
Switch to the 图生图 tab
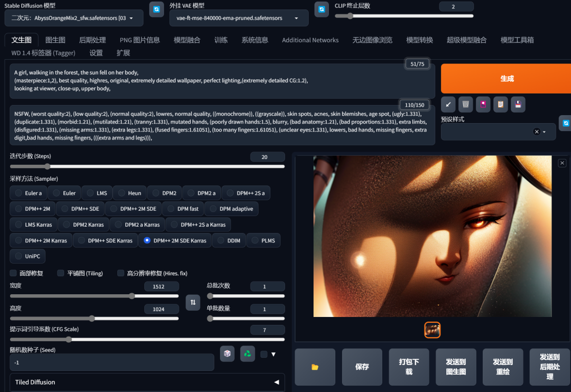(x=56, y=40)
